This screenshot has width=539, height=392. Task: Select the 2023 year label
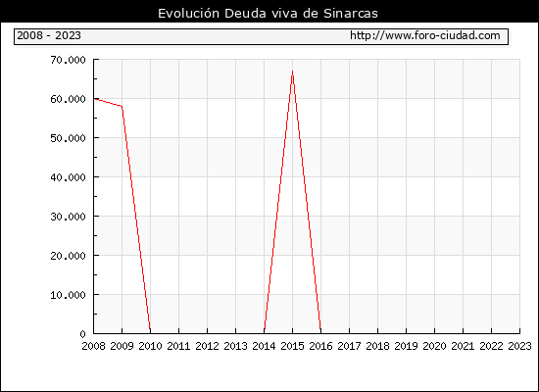[519, 346]
